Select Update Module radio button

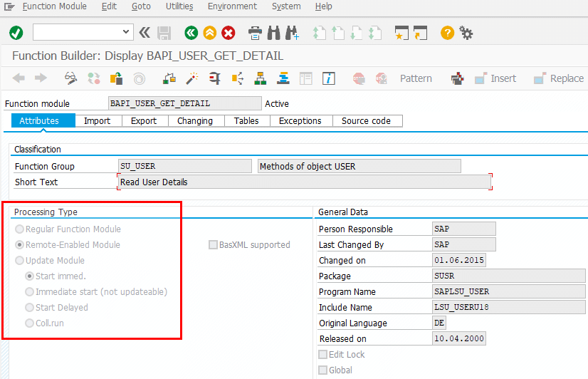click(19, 261)
